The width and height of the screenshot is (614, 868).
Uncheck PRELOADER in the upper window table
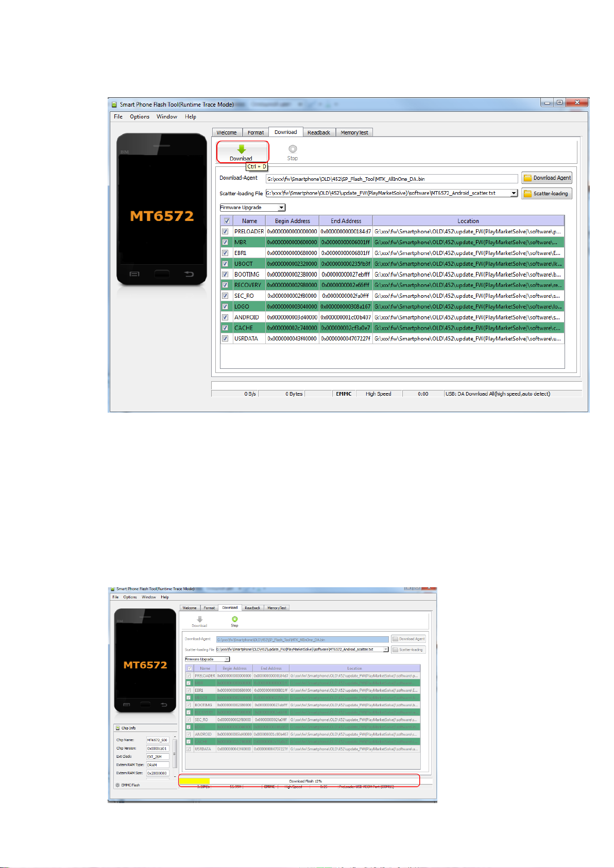coord(225,232)
